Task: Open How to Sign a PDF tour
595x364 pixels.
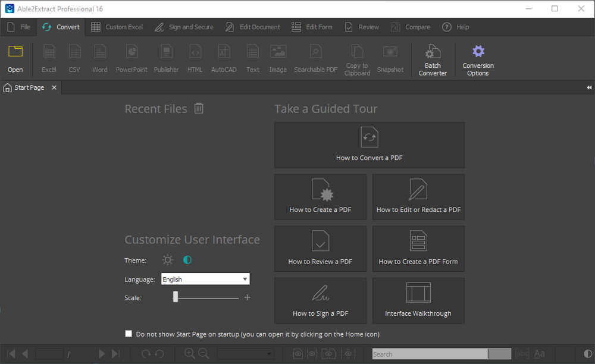Action: [x=320, y=301]
